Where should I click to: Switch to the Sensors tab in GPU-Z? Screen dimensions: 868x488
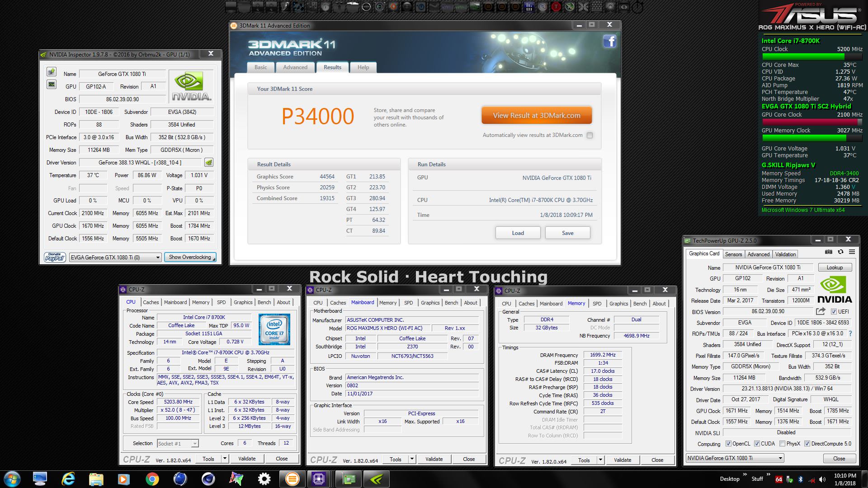[x=733, y=254]
